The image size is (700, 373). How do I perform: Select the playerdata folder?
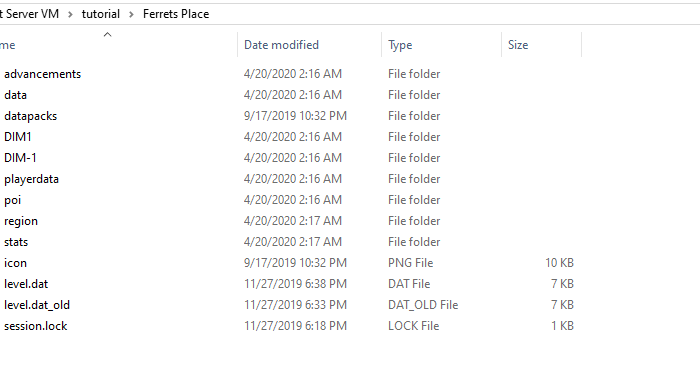[32, 179]
